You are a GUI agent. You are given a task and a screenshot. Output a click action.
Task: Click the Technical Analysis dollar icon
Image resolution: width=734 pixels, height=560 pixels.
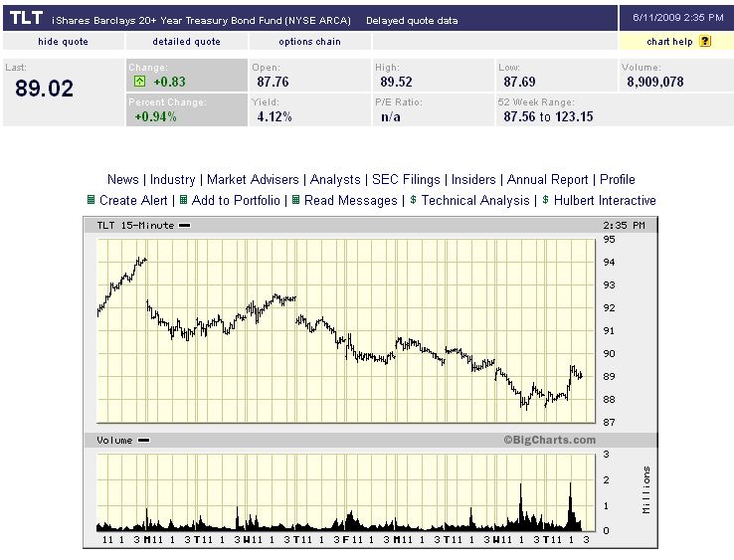[x=413, y=200]
